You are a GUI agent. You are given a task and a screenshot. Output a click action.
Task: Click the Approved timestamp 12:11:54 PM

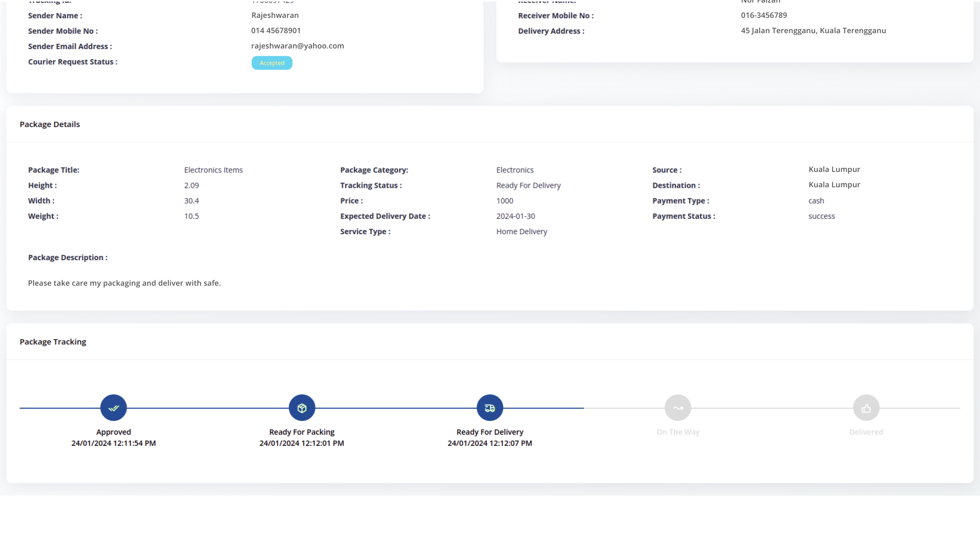[x=113, y=443]
